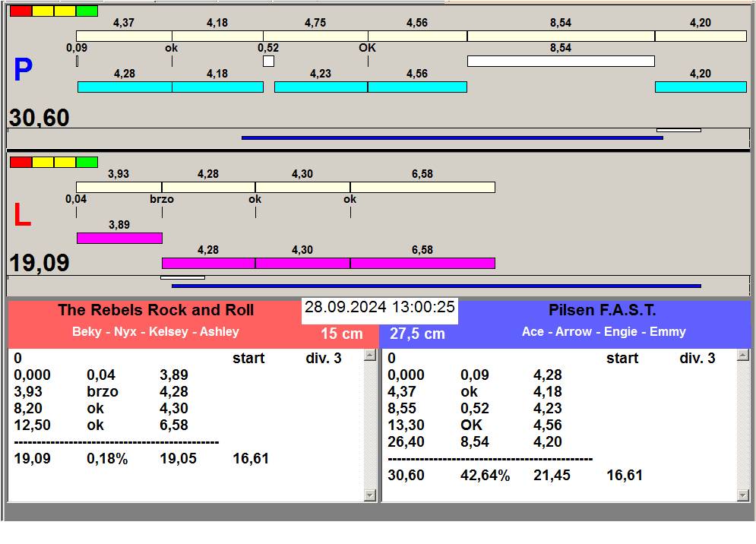The height and width of the screenshot is (544, 756).
Task: Click dog names Beky - Nyx - Kelsey - Ashley
Action: (156, 332)
